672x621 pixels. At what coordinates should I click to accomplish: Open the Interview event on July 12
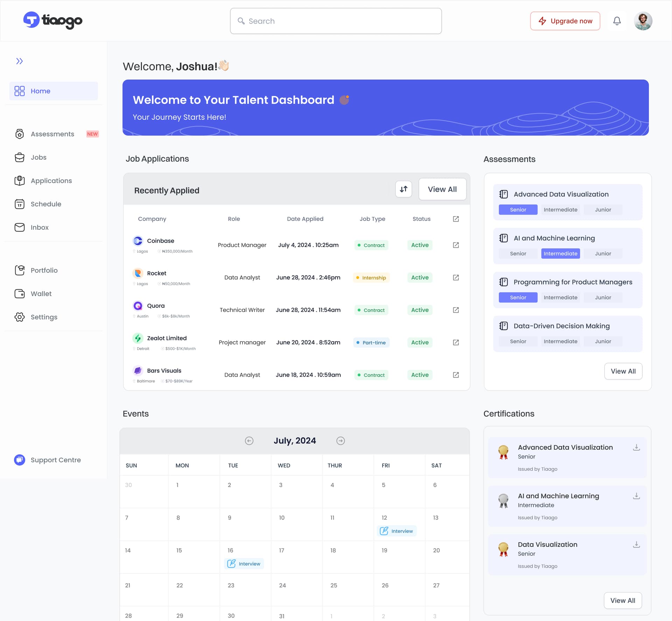pyautogui.click(x=397, y=531)
